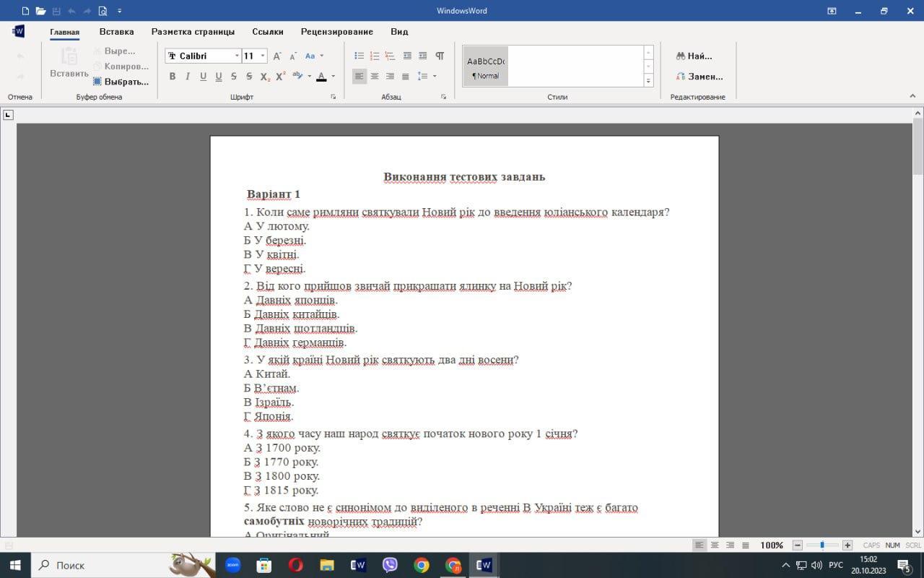Click the bulleted list icon
Image resolution: width=924 pixels, height=578 pixels.
tap(359, 56)
